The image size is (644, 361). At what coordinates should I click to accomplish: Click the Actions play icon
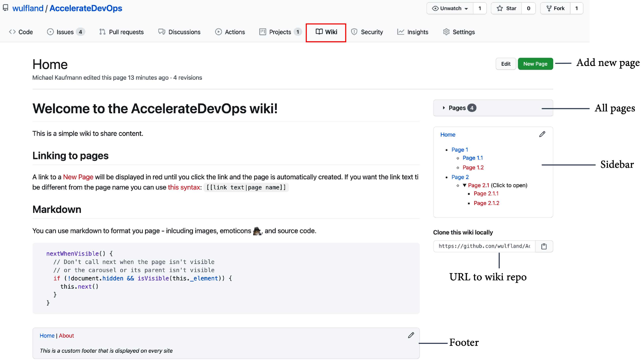click(218, 32)
